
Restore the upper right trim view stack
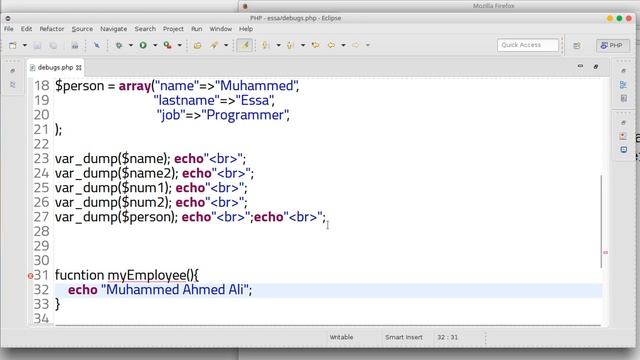point(623,71)
